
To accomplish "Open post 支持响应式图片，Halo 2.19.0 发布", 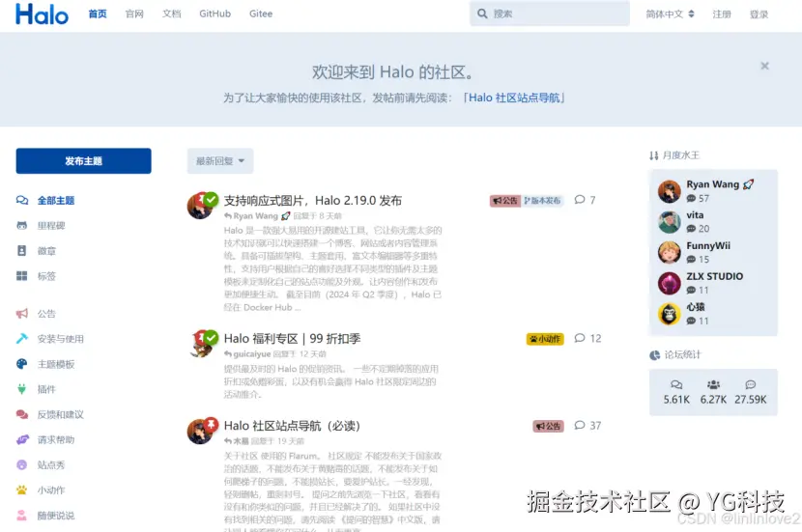I will pyautogui.click(x=313, y=200).
